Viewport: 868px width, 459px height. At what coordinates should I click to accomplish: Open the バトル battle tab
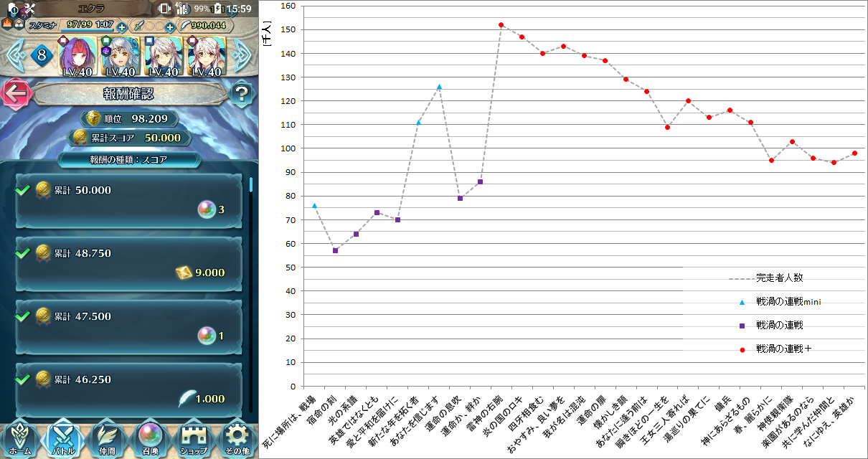pos(64,437)
